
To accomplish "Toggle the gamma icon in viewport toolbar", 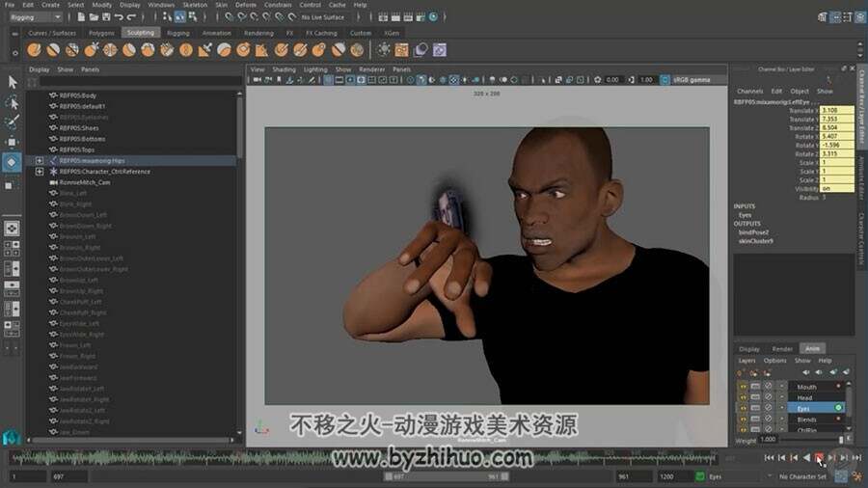I will 631,80.
